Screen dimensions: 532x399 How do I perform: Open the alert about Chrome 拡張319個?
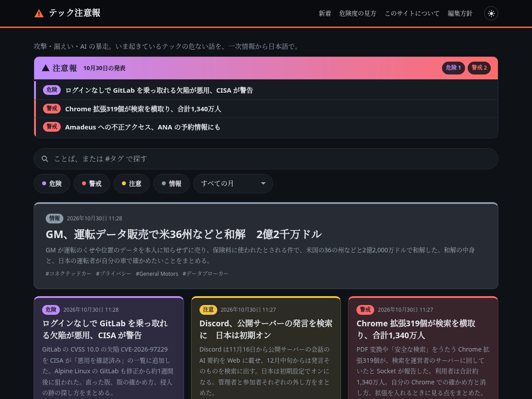click(266, 109)
